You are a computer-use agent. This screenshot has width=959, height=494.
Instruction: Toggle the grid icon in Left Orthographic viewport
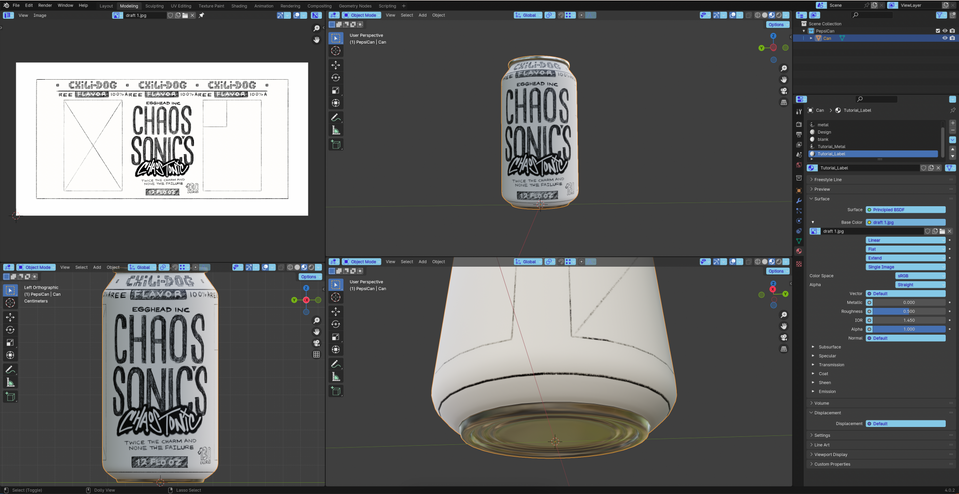coord(316,354)
